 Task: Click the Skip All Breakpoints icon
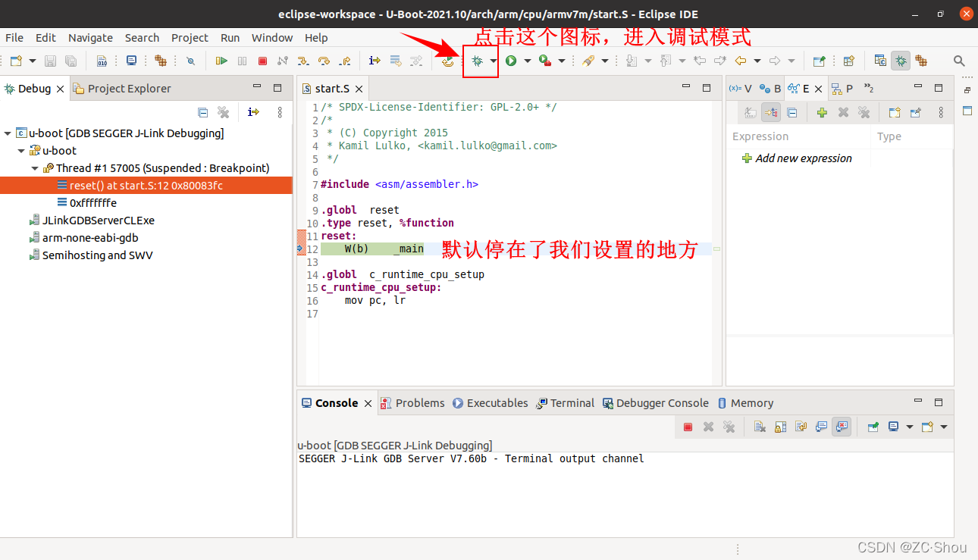[x=191, y=61]
